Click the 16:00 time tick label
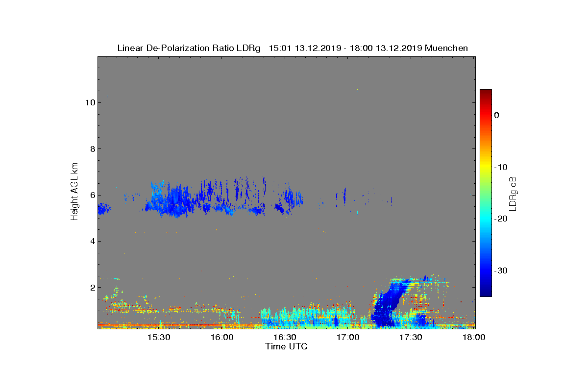 coord(222,337)
